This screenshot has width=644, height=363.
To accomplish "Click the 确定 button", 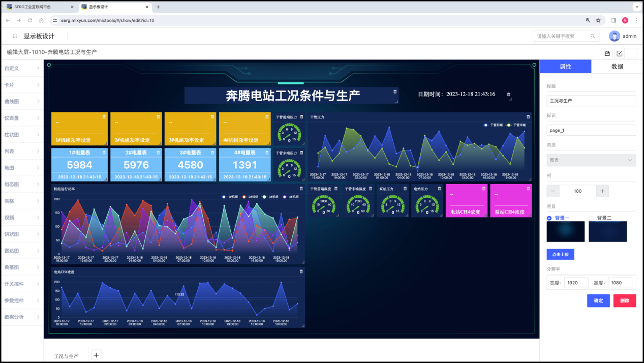I will 598,300.
